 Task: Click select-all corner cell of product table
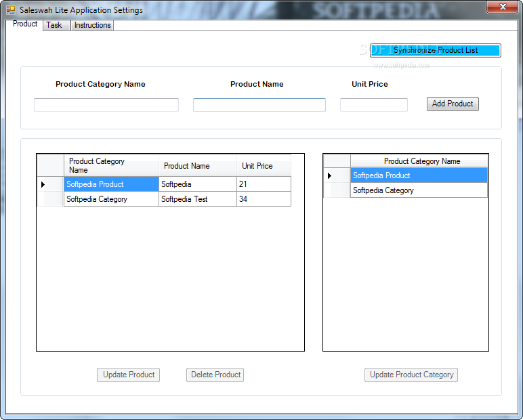coord(50,165)
